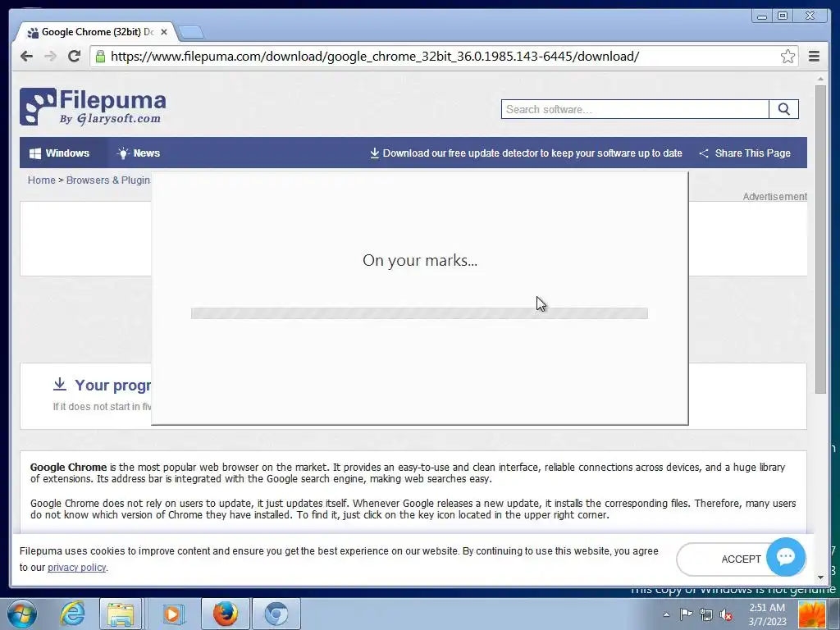Click the browser forward arrow
The image size is (840, 630).
pos(50,57)
